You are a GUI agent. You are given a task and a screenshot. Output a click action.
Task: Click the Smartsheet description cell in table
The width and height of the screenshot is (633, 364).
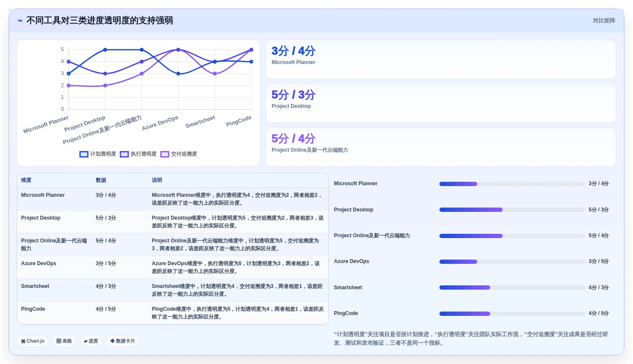click(238, 290)
